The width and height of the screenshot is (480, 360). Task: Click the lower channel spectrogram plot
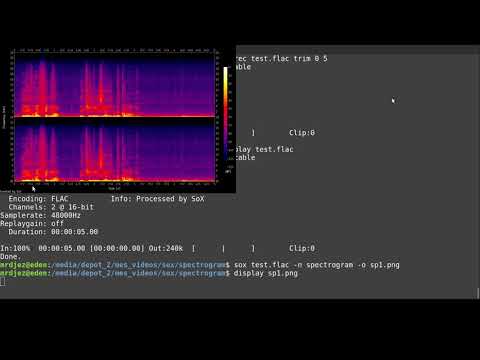coord(115,150)
